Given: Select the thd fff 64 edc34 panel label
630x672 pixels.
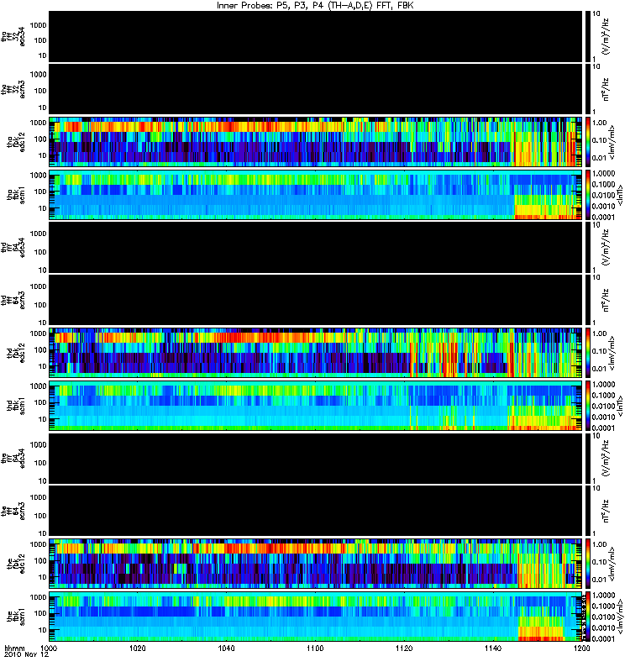Looking at the screenshot, I should coord(13,248).
